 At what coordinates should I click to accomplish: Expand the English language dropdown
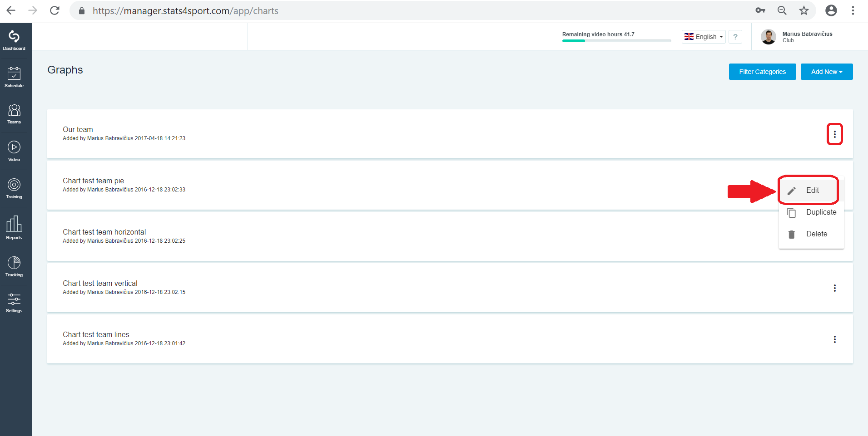[704, 37]
